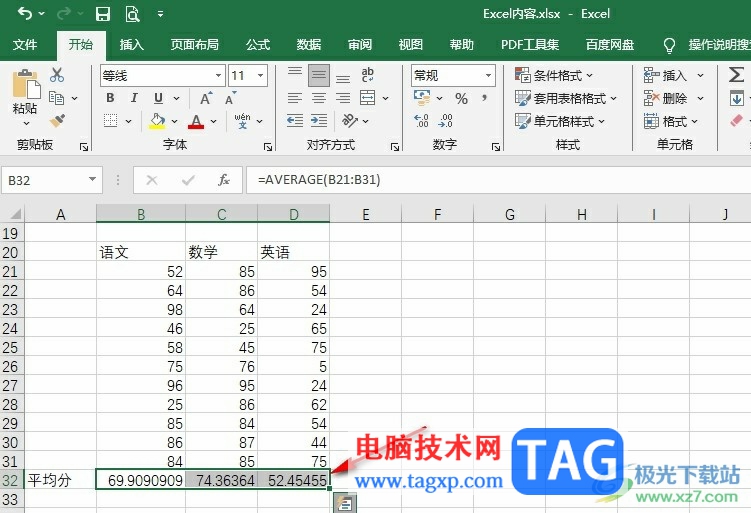Open the font name dropdown
The image size is (751, 513).
[x=218, y=76]
